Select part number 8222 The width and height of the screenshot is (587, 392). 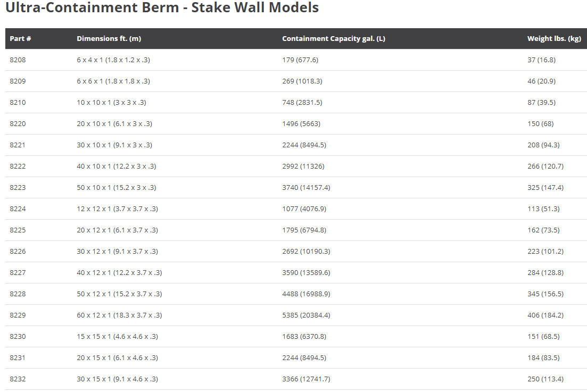coord(18,166)
